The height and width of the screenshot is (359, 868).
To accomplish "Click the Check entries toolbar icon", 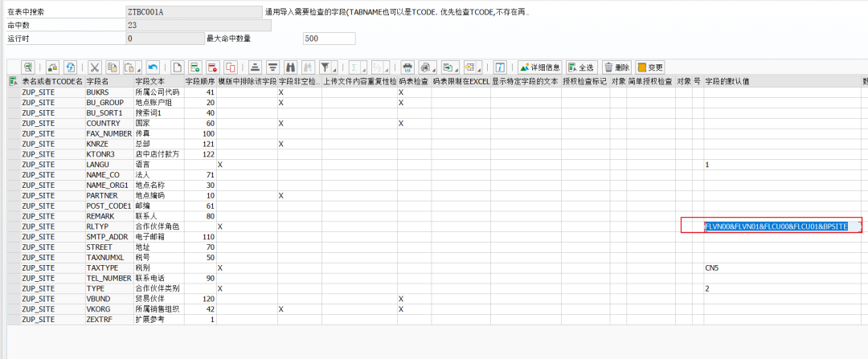I will tap(52, 67).
